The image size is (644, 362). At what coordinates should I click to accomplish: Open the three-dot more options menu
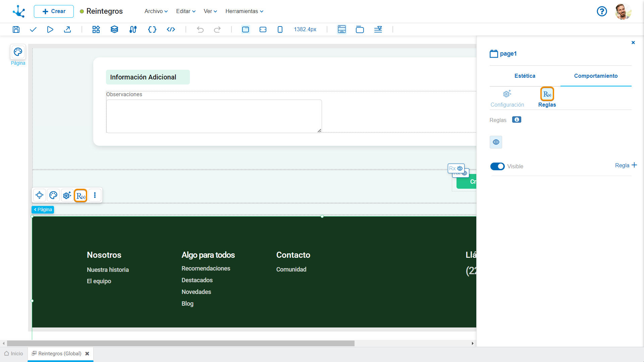(95, 195)
